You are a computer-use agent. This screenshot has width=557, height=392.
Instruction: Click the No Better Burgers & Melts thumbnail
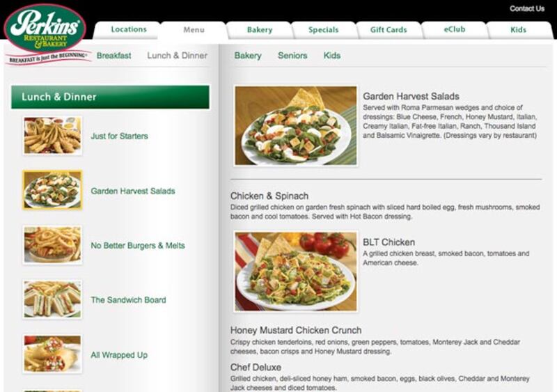(x=52, y=245)
